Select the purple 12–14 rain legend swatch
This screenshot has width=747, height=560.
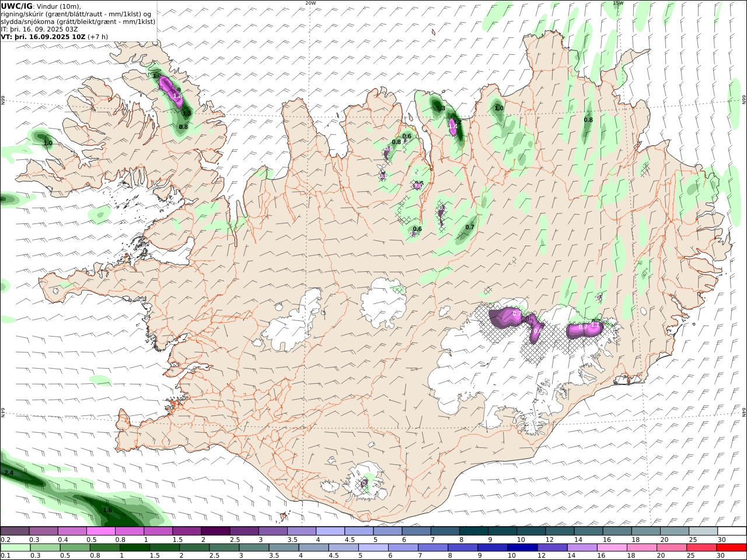551,548
